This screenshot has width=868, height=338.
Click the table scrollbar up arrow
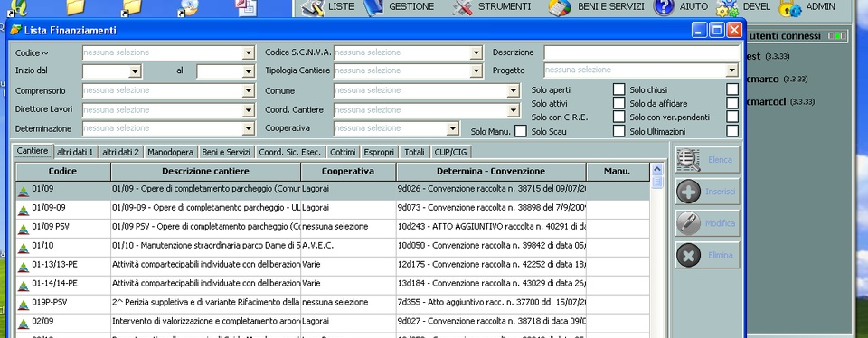[x=657, y=169]
